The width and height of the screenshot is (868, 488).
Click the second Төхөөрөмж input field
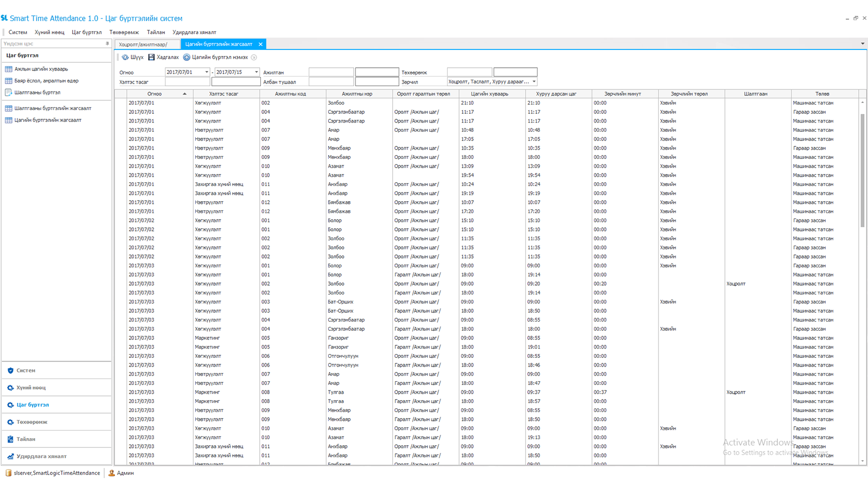click(x=515, y=72)
